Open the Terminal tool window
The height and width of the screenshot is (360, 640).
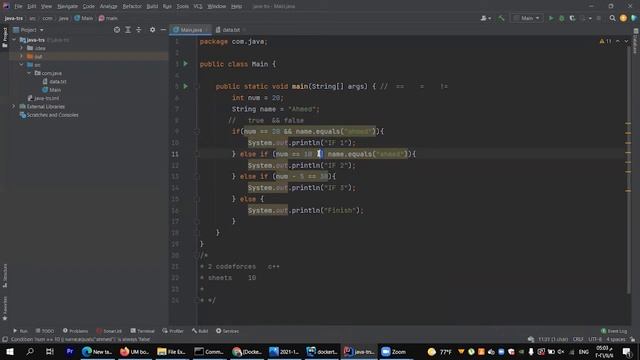142,331
